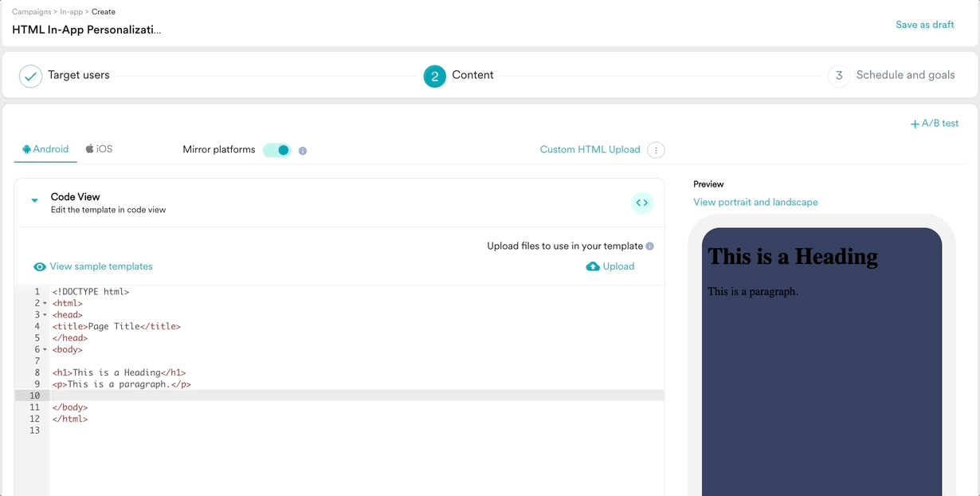This screenshot has width=980, height=496.
Task: Select the code view icon
Action: tap(642, 203)
